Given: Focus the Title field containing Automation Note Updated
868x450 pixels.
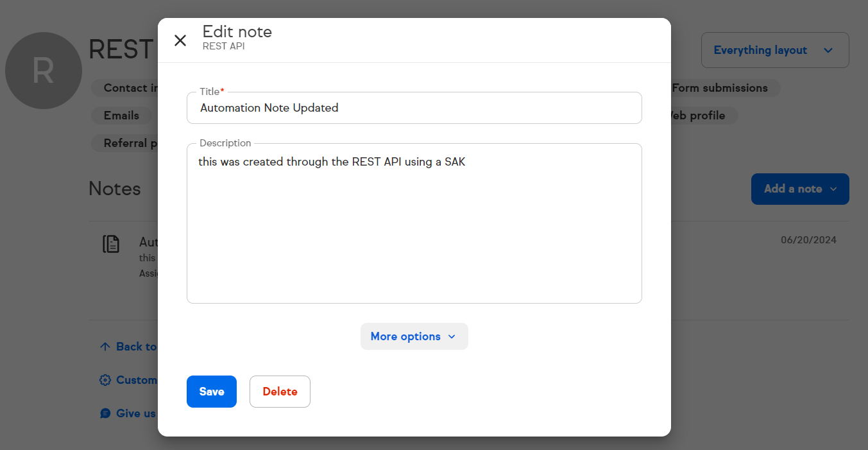Looking at the screenshot, I should coord(414,108).
